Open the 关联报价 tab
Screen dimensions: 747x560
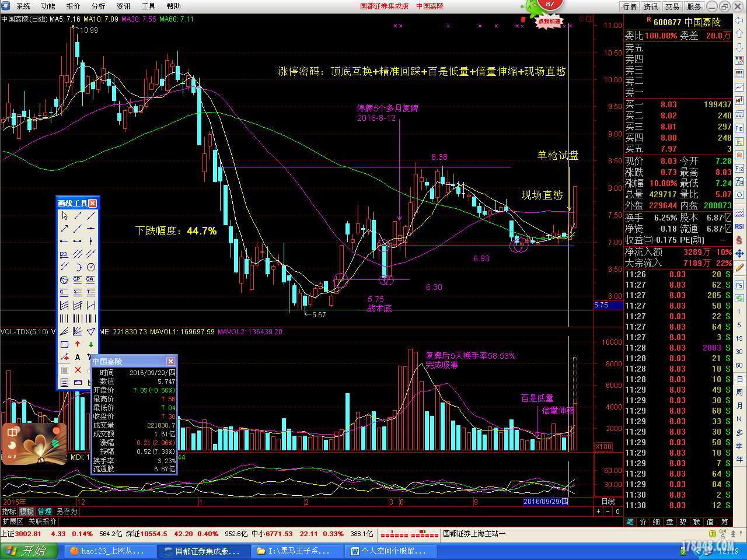[x=42, y=521]
